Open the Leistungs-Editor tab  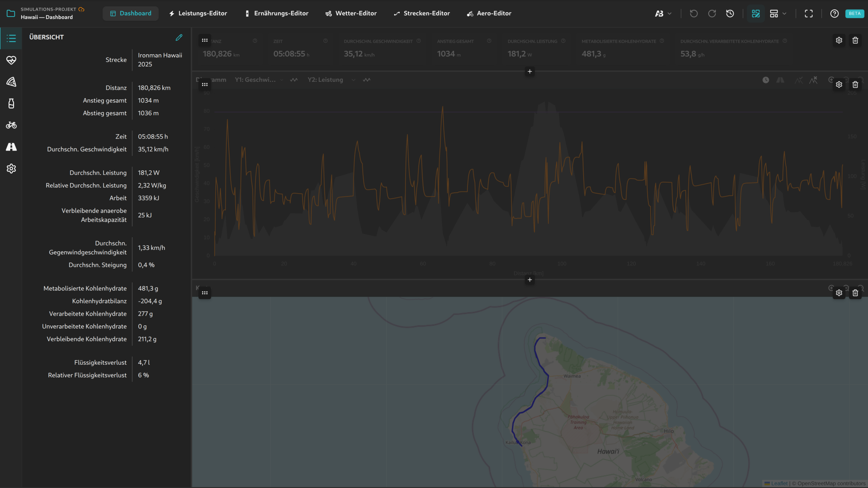click(x=198, y=14)
